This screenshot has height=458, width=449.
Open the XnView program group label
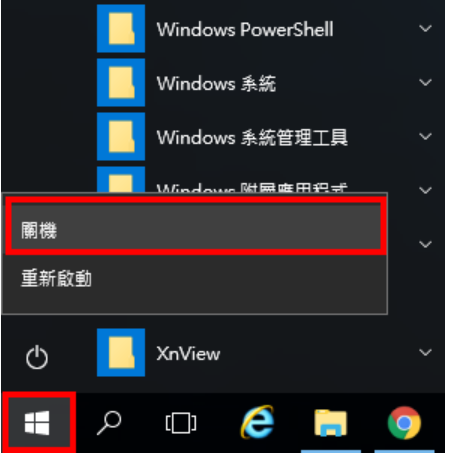(x=188, y=353)
